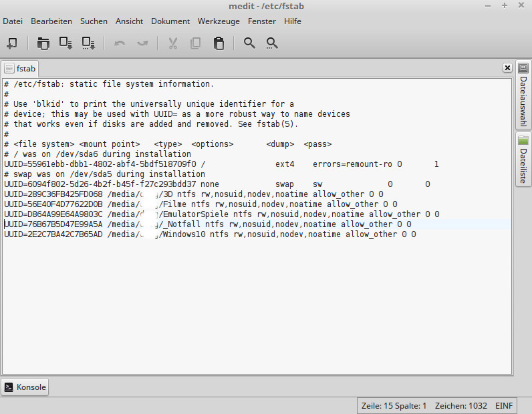Click the find and replace icon
This screenshot has width=532, height=414.
272,43
